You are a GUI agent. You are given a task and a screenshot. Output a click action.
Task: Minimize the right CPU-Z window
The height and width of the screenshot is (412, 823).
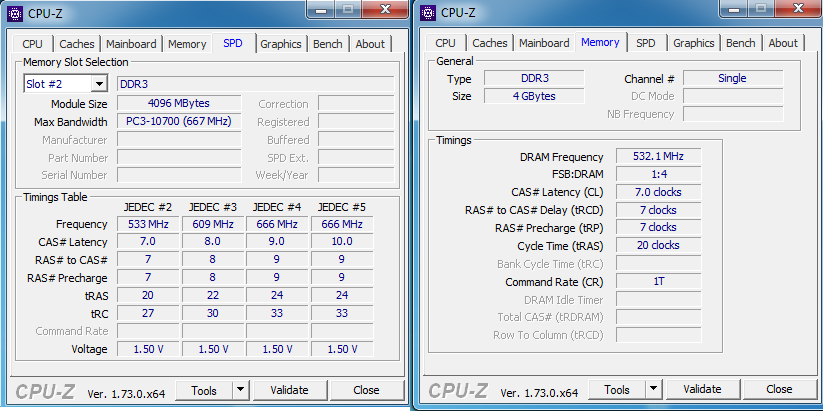click(734, 9)
